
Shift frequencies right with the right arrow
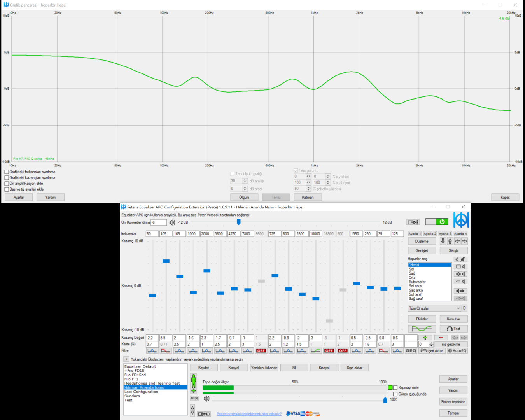(464, 241)
